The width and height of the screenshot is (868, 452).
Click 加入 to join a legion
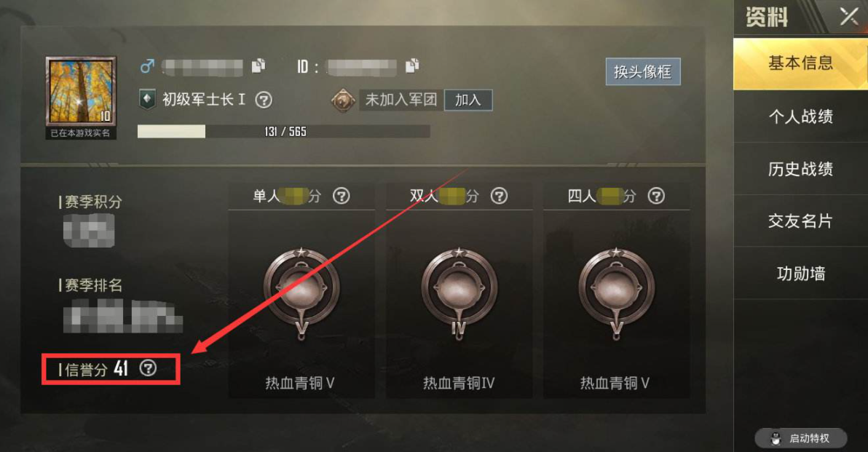pyautogui.click(x=467, y=100)
